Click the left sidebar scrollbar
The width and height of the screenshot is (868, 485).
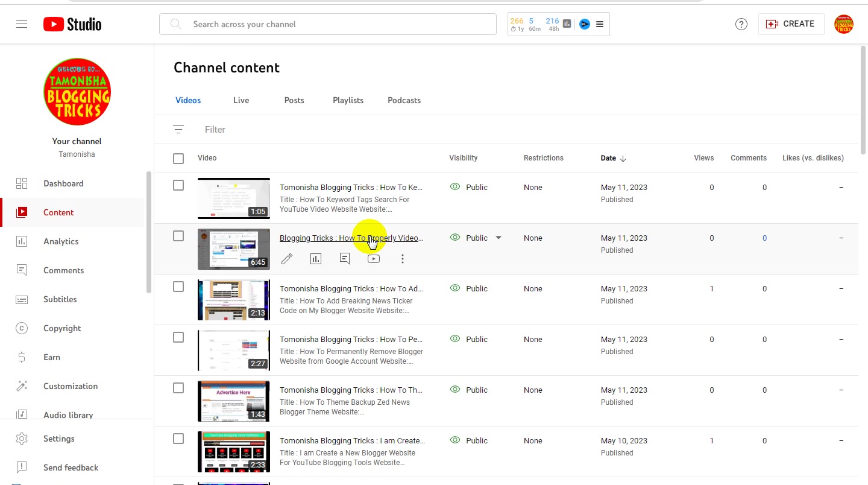click(149, 232)
